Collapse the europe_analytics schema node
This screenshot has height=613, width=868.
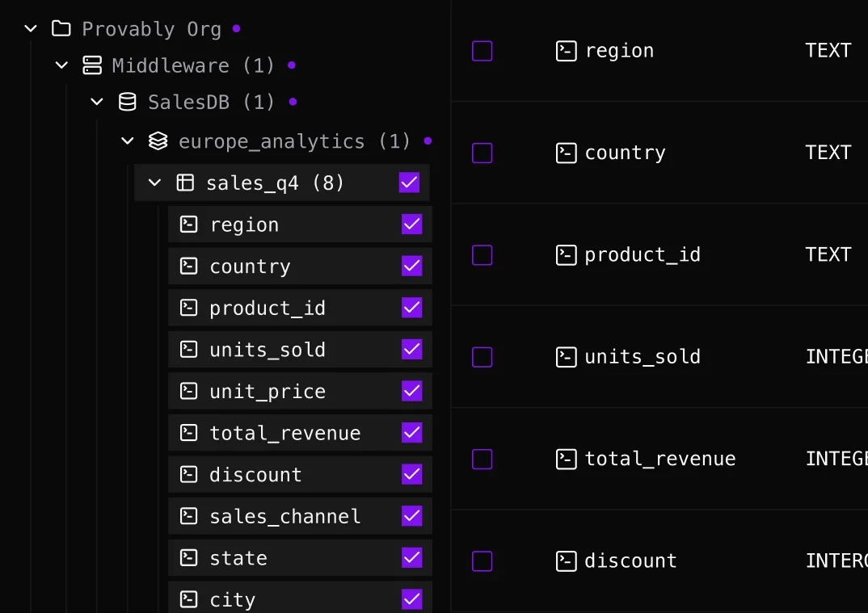click(x=126, y=141)
